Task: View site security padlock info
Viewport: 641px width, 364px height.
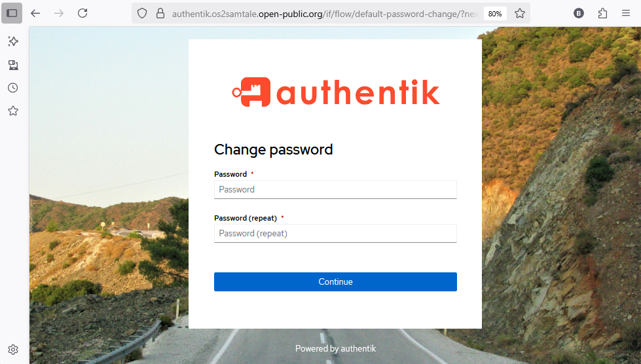Action: tap(160, 14)
